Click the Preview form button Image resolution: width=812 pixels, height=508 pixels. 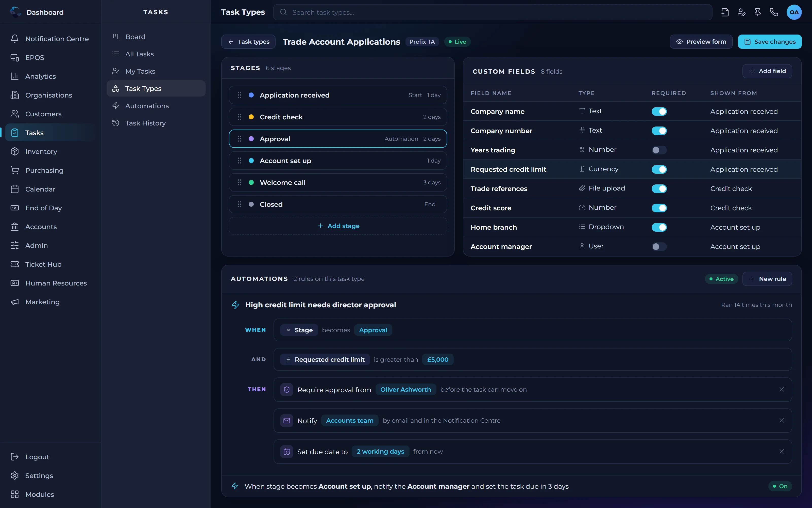pyautogui.click(x=701, y=42)
